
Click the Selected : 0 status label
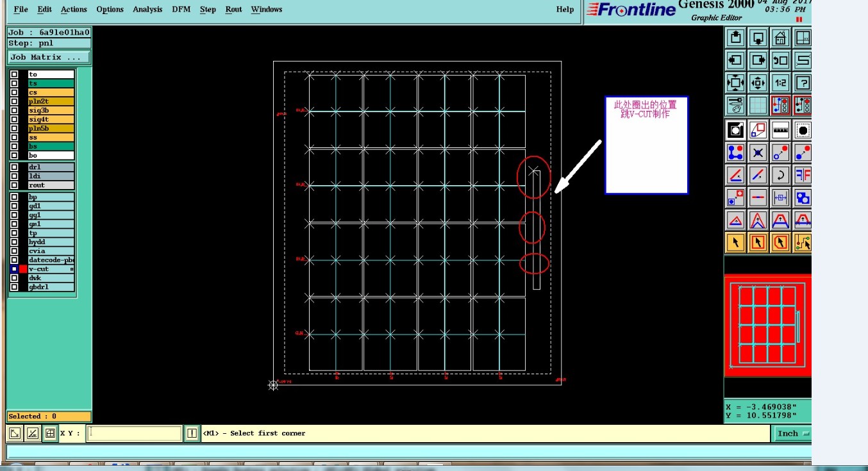coord(49,417)
